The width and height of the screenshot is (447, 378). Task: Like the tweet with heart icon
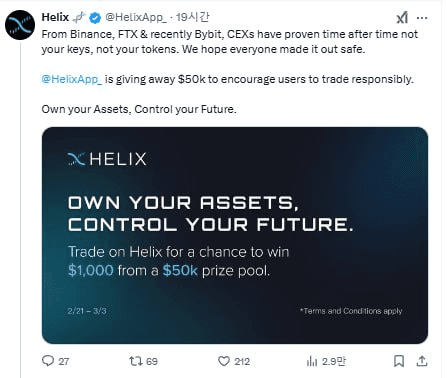(224, 361)
